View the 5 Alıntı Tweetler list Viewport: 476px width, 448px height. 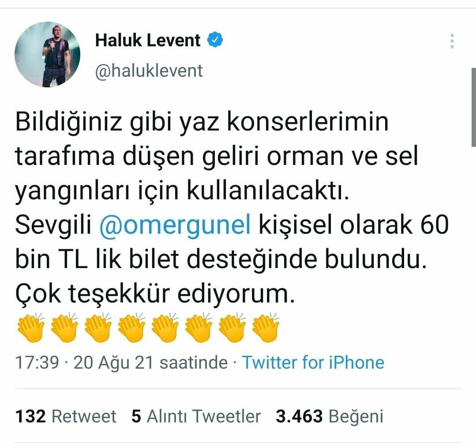[x=196, y=416]
